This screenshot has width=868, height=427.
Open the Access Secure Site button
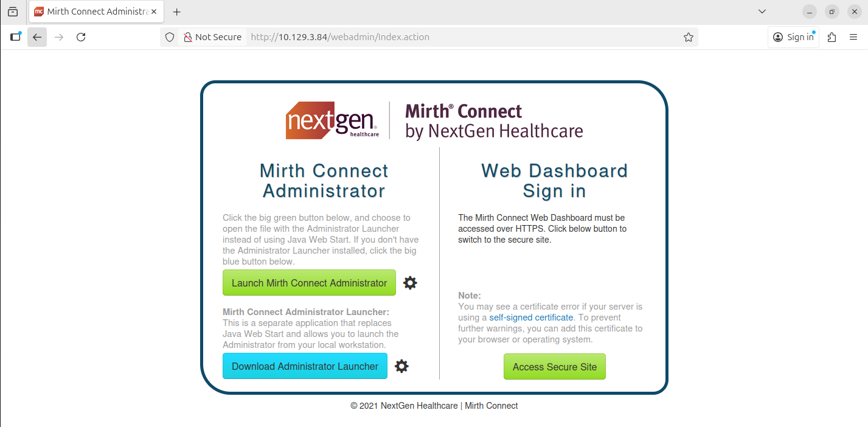[555, 367]
